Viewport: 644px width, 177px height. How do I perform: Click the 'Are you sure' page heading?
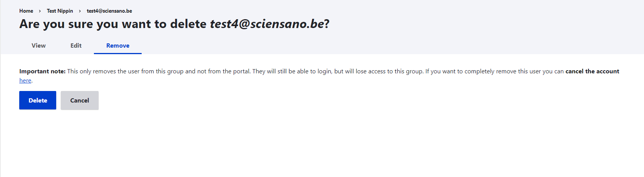pos(112,24)
